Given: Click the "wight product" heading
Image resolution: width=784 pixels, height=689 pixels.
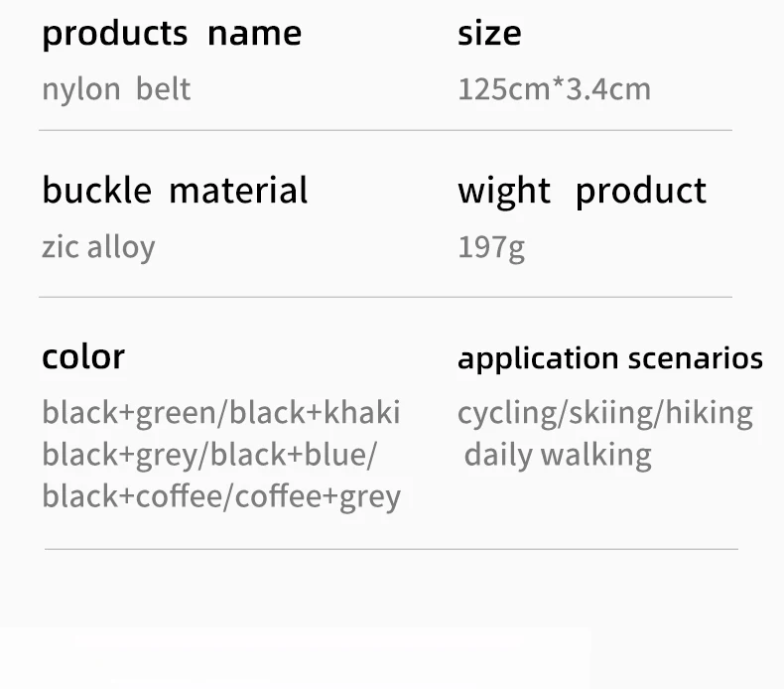Looking at the screenshot, I should pyautogui.click(x=582, y=190).
